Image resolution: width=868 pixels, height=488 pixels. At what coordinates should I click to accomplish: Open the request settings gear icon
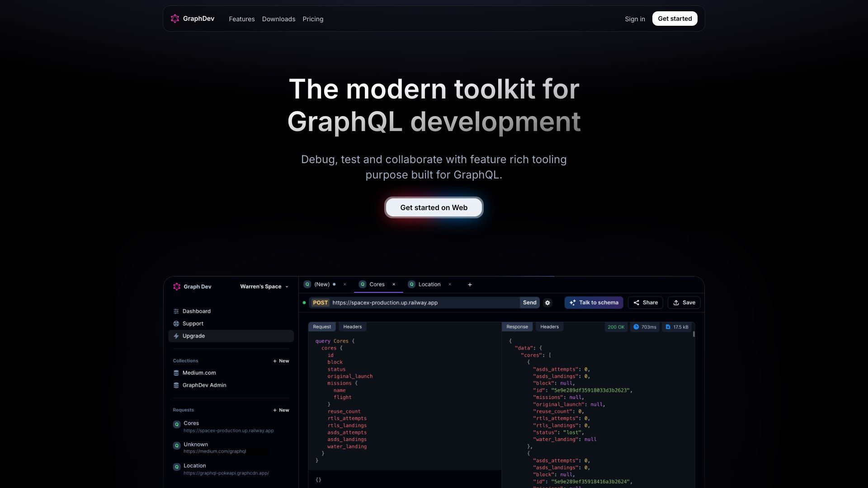547,303
